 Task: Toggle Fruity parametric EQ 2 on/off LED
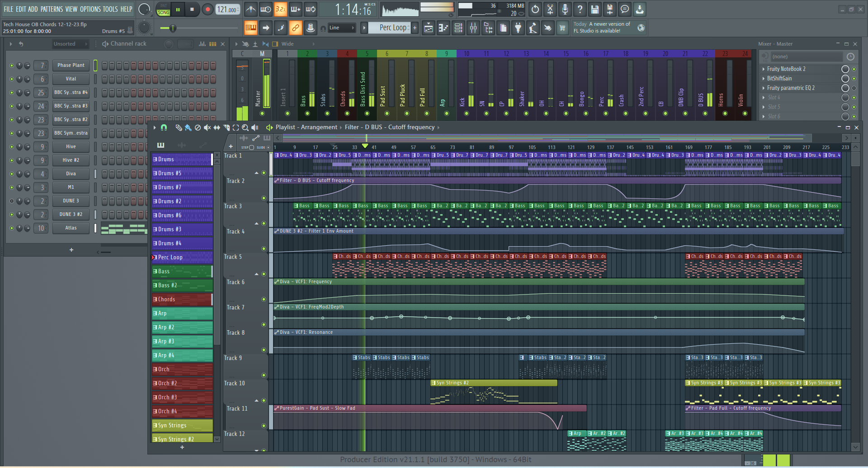point(854,88)
